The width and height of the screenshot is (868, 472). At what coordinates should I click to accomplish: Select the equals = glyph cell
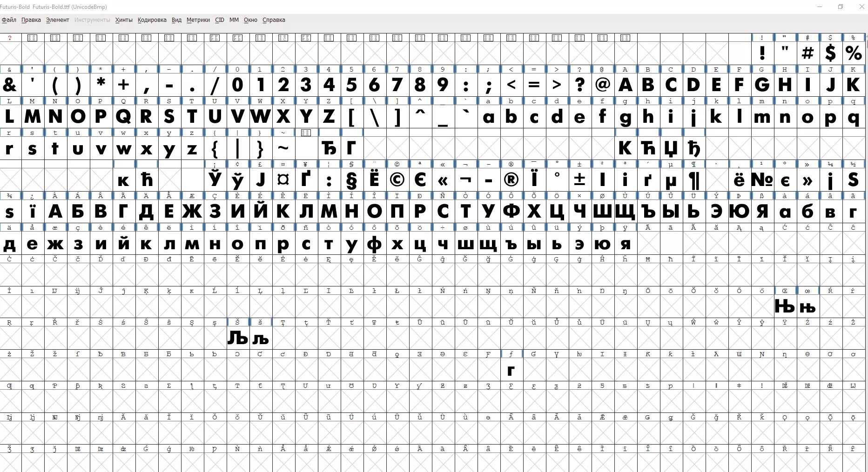[534, 85]
